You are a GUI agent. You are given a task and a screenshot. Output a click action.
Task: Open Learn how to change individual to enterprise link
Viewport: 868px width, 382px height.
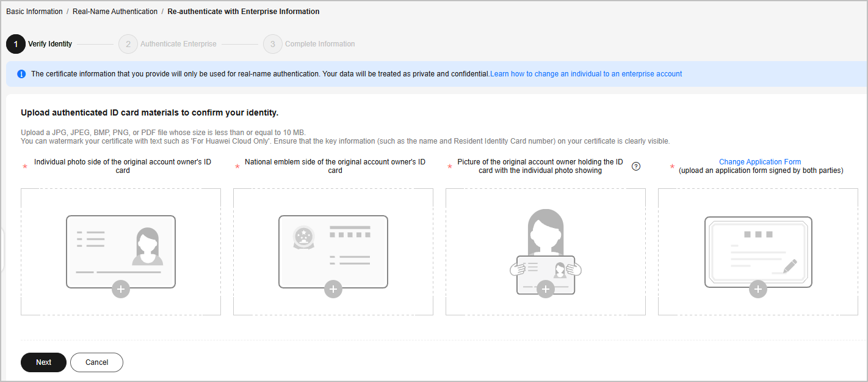point(586,74)
